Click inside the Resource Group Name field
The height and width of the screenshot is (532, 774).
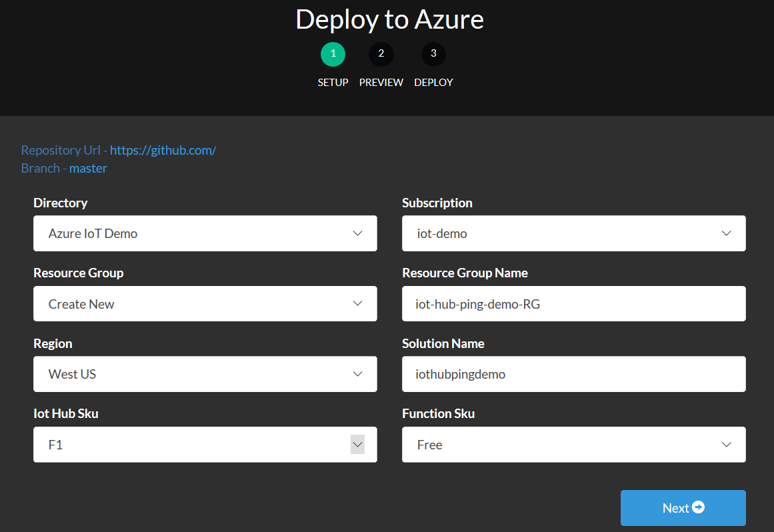[x=573, y=303]
